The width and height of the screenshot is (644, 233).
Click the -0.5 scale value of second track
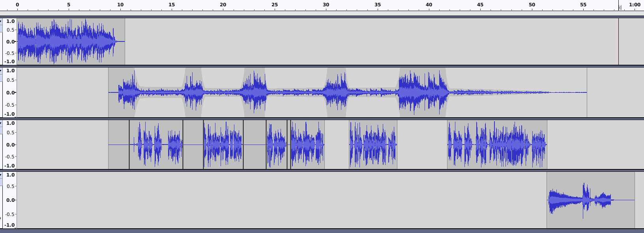point(10,105)
